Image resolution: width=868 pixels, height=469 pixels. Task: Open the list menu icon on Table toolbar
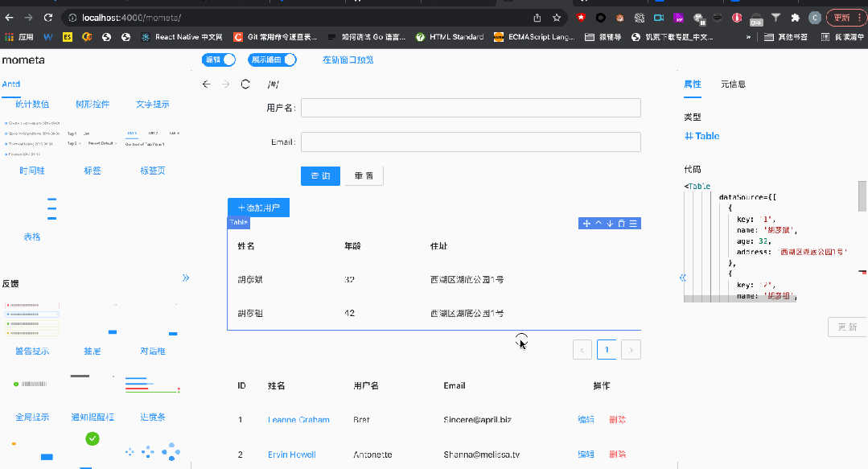pos(633,223)
